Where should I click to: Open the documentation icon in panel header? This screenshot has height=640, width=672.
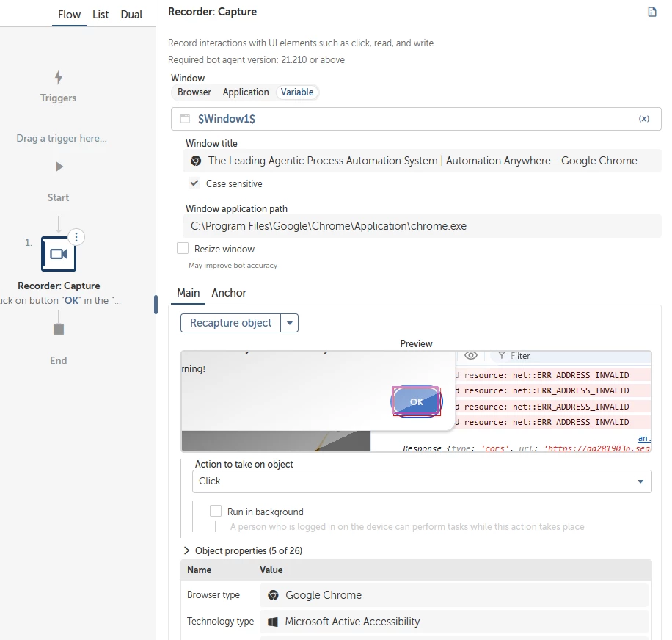[652, 12]
